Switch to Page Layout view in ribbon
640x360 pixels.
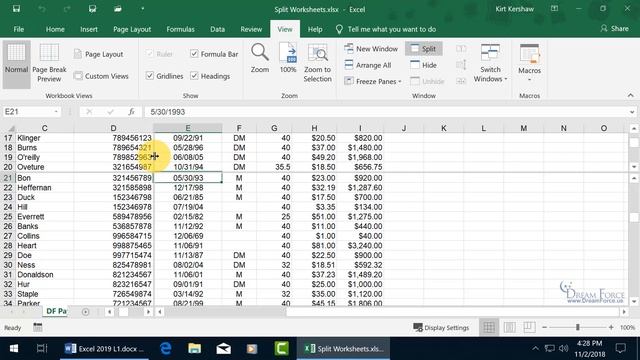click(98, 54)
